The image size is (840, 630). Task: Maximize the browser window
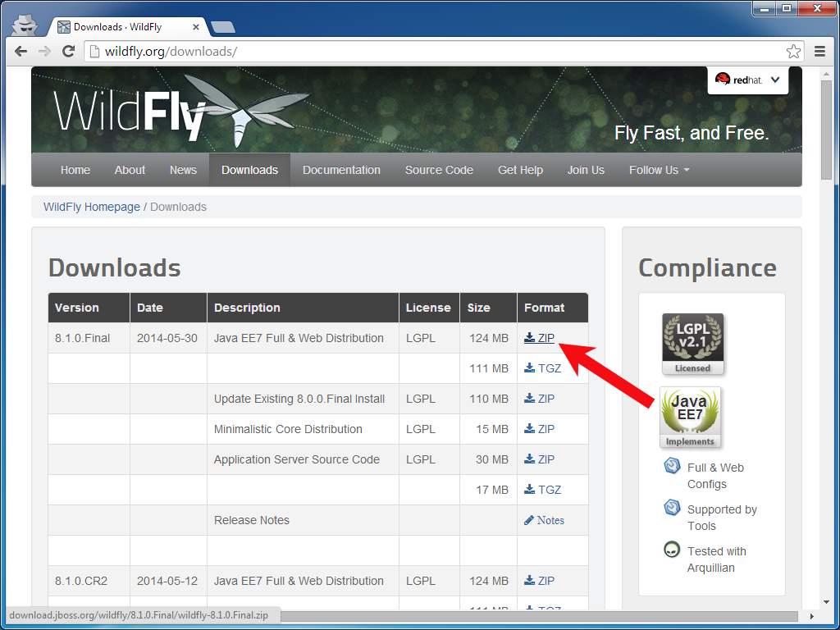click(x=787, y=8)
